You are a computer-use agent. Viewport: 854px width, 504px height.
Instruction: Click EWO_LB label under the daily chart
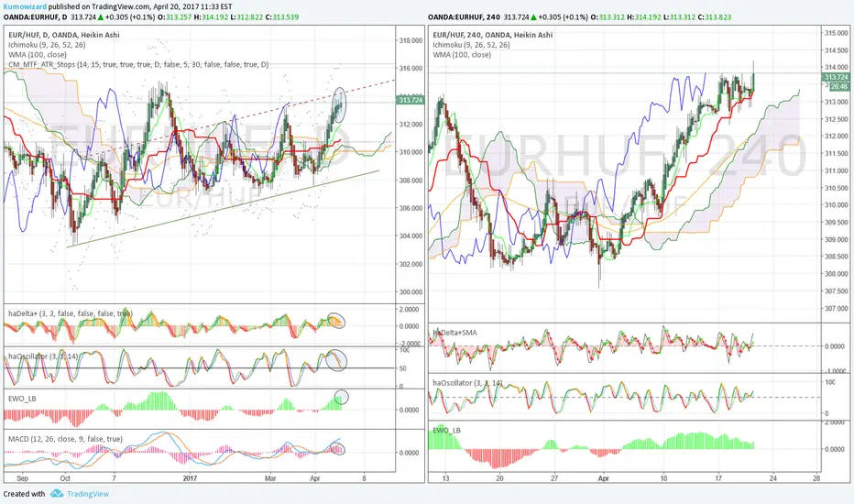pos(22,399)
